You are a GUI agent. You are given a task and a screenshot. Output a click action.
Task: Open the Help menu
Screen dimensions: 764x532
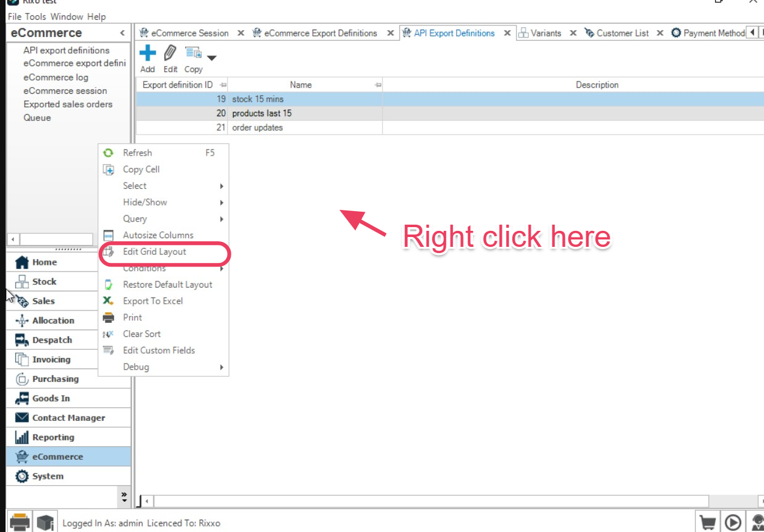(x=96, y=17)
